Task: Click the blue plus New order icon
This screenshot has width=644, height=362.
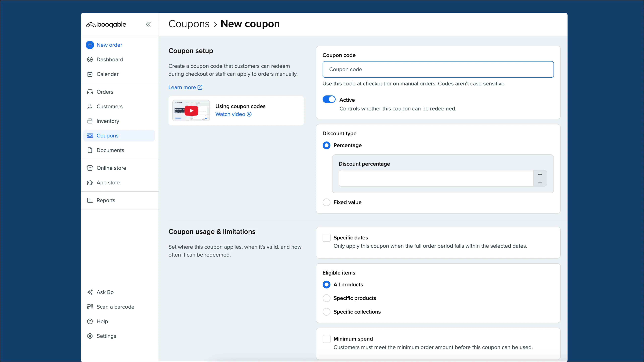Action: tap(90, 45)
